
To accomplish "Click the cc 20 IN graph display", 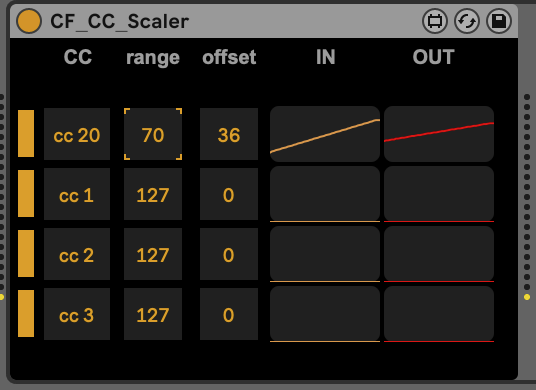I will point(325,134).
